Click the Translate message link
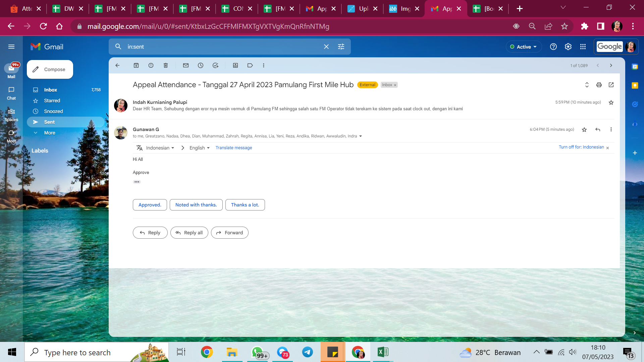 click(x=234, y=148)
